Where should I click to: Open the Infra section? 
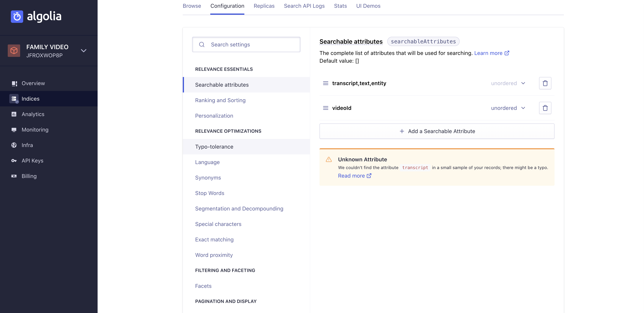click(x=27, y=145)
